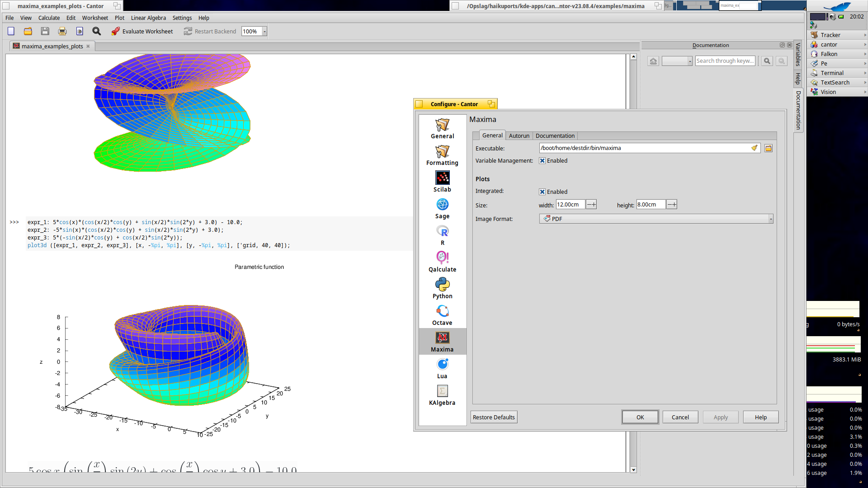Browse for Maxima executable with folder icon
Screen dimensions: 868x488
(x=768, y=148)
